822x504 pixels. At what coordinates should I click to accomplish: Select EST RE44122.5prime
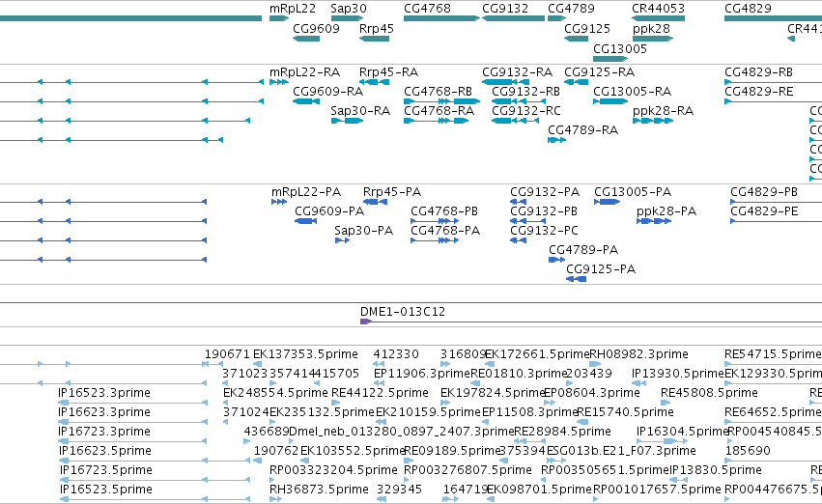tap(380, 394)
